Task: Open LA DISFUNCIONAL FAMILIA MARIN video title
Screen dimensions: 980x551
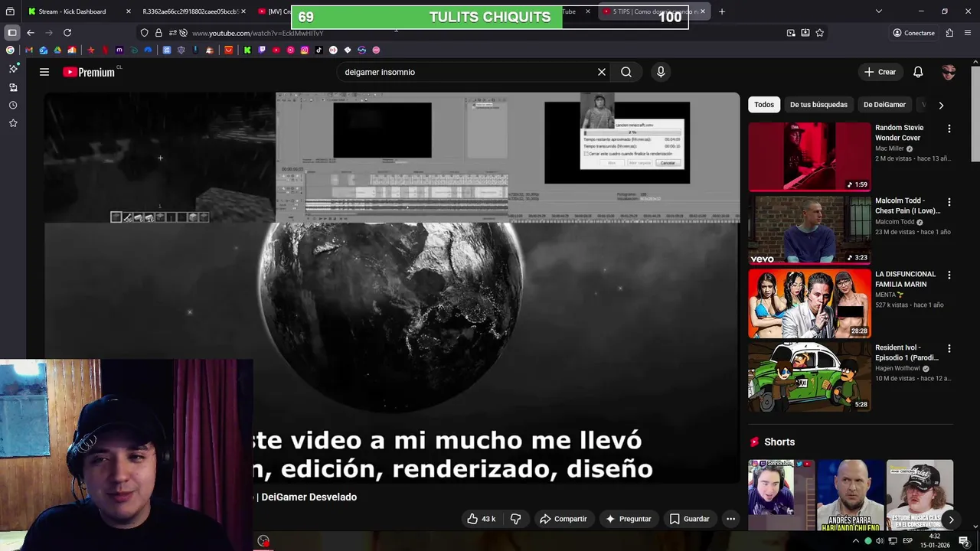Action: point(905,279)
